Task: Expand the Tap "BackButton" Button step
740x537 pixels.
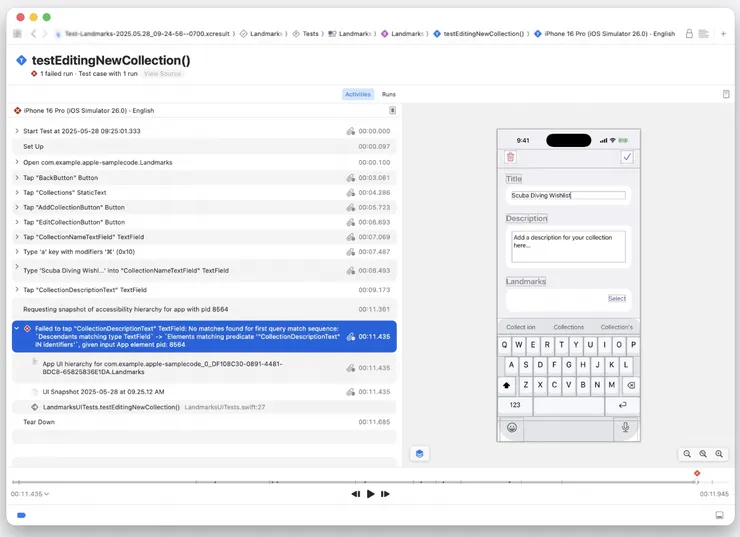Action: click(x=17, y=178)
